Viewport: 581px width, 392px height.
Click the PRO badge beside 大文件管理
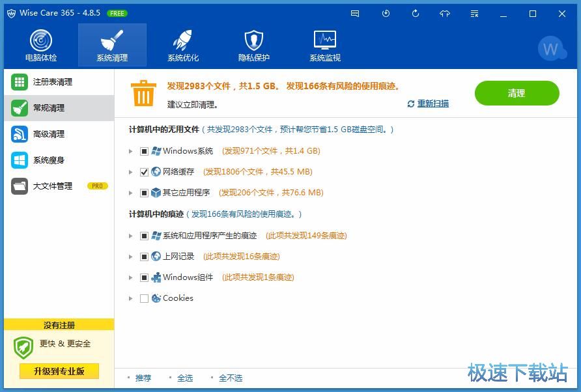pyautogui.click(x=98, y=186)
